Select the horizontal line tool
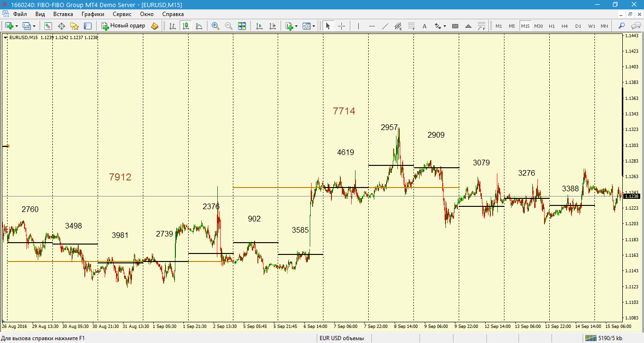The width and height of the screenshot is (644, 343). pyautogui.click(x=372, y=26)
